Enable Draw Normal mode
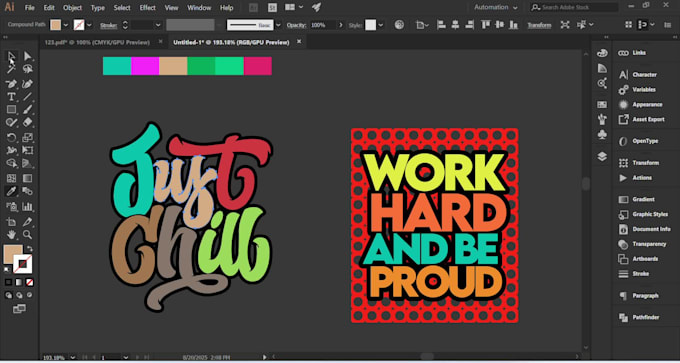The width and height of the screenshot is (680, 363). point(9,295)
